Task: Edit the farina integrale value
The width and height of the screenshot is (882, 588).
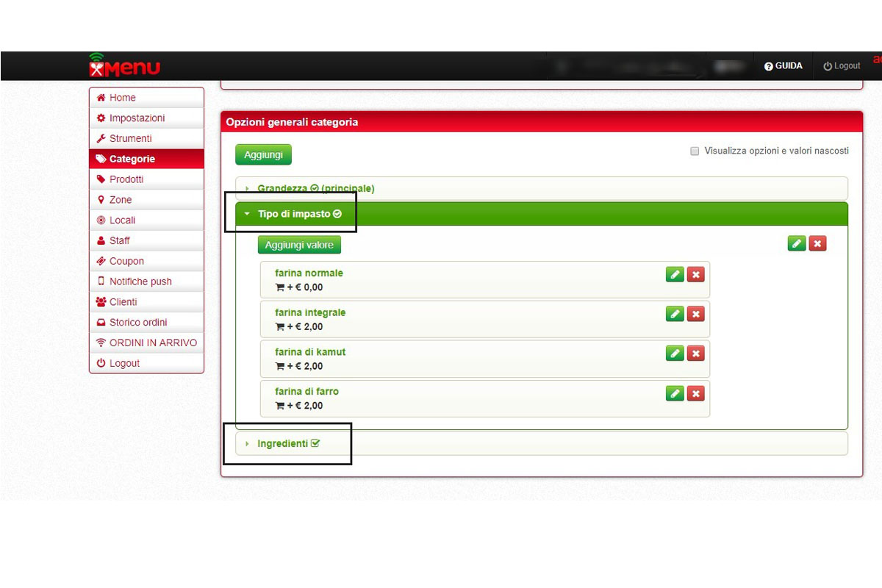Action: pyautogui.click(x=675, y=314)
